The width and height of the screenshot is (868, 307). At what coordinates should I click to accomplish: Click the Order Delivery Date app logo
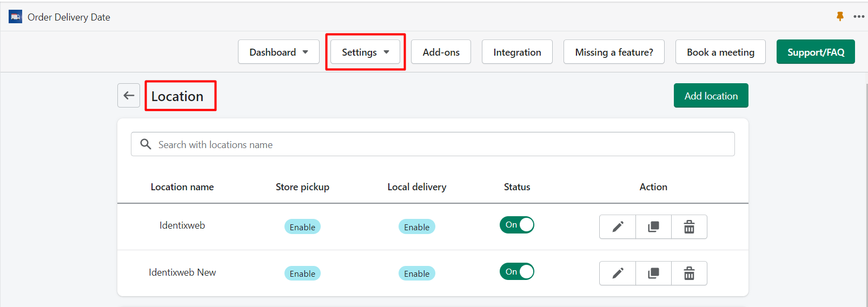pyautogui.click(x=15, y=17)
